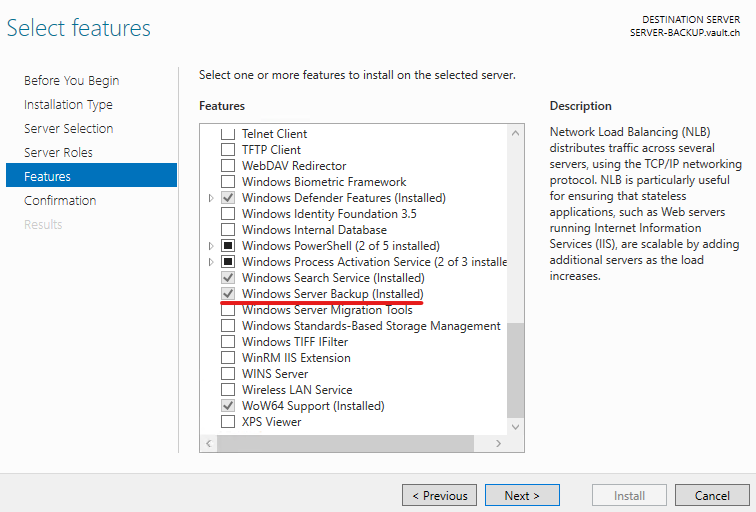
Task: Expand the Windows Defender Features node
Action: pyautogui.click(x=211, y=198)
